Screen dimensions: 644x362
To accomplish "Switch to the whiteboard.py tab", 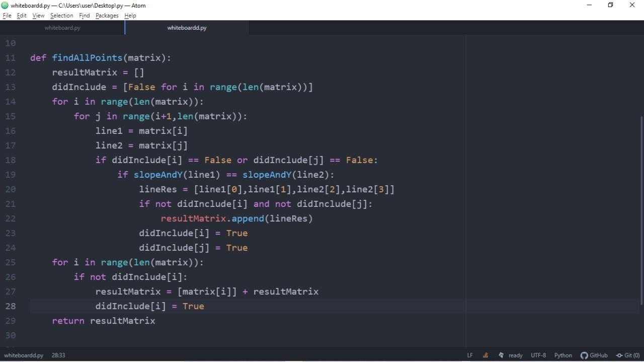I will pos(62,28).
